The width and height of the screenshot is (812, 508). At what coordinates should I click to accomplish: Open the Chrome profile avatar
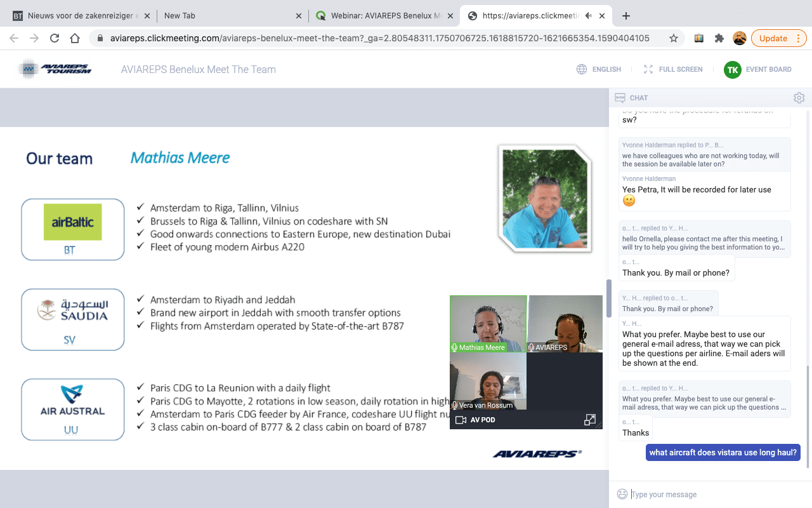tap(739, 38)
